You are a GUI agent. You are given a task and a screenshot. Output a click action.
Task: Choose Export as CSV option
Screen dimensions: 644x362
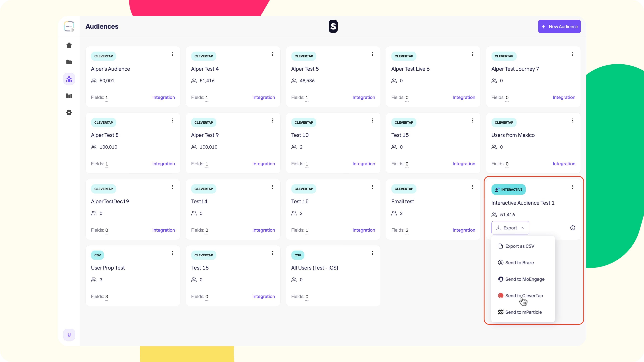point(520,246)
